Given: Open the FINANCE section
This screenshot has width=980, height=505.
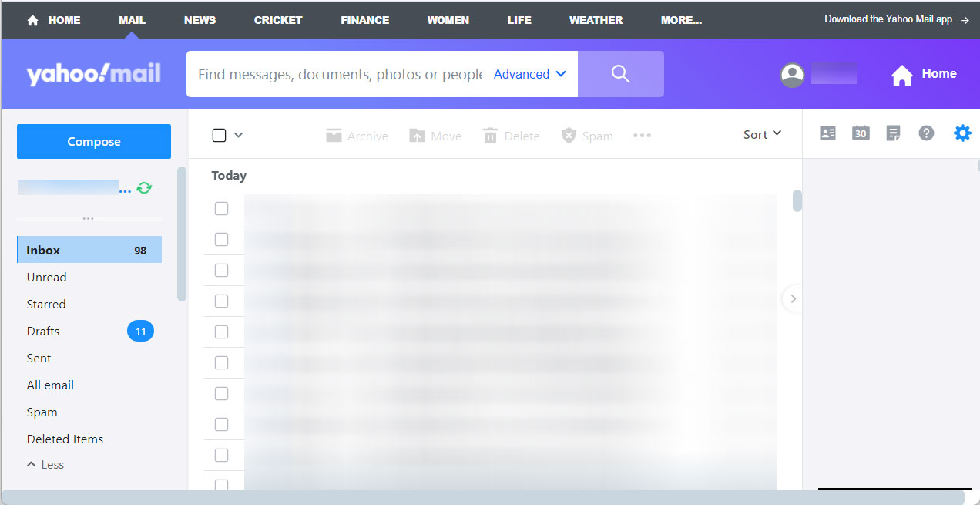Looking at the screenshot, I should point(364,20).
